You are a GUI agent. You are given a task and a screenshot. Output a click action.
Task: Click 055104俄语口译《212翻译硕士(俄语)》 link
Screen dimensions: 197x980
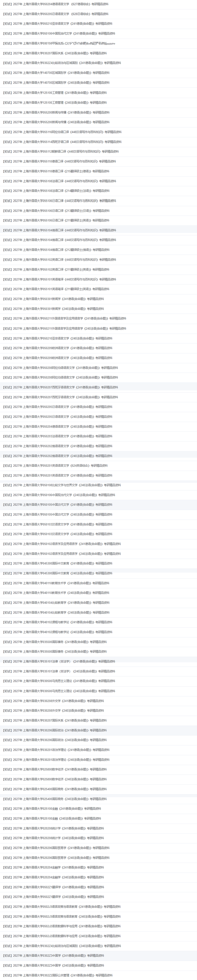(56, 250)
